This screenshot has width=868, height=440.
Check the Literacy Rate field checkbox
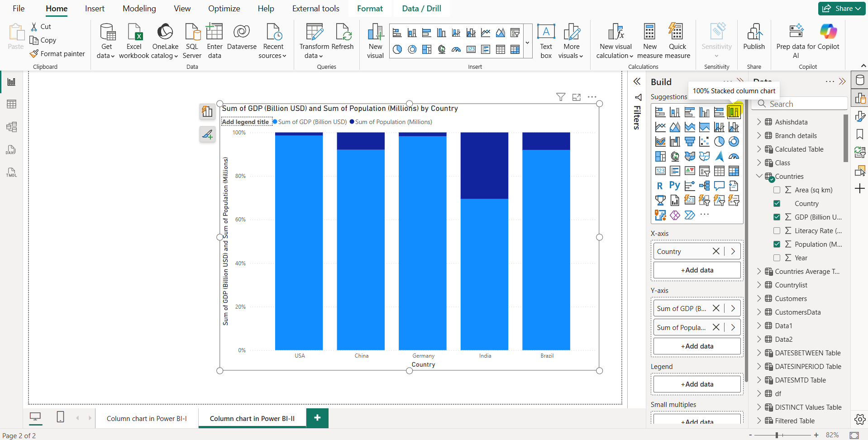click(x=777, y=230)
